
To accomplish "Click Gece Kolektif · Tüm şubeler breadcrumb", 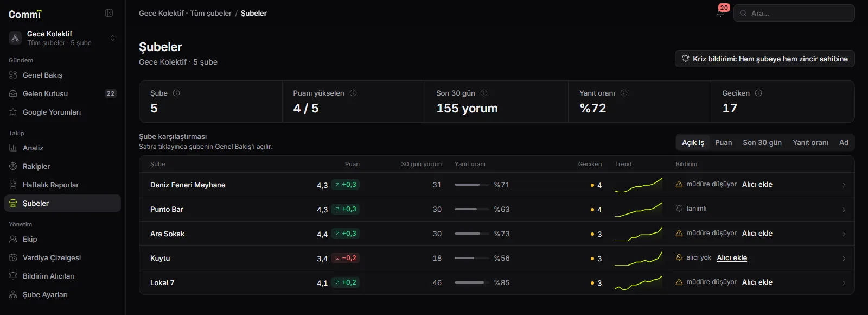I will (185, 13).
